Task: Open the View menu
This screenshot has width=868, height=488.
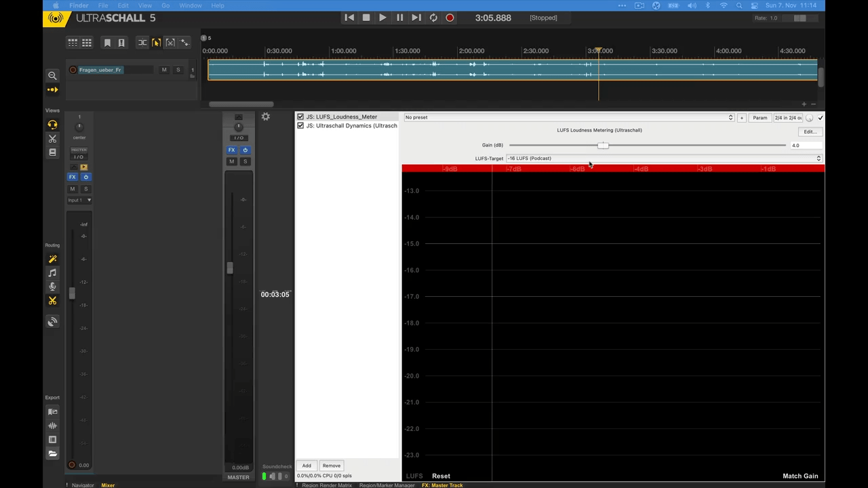Action: click(x=144, y=5)
